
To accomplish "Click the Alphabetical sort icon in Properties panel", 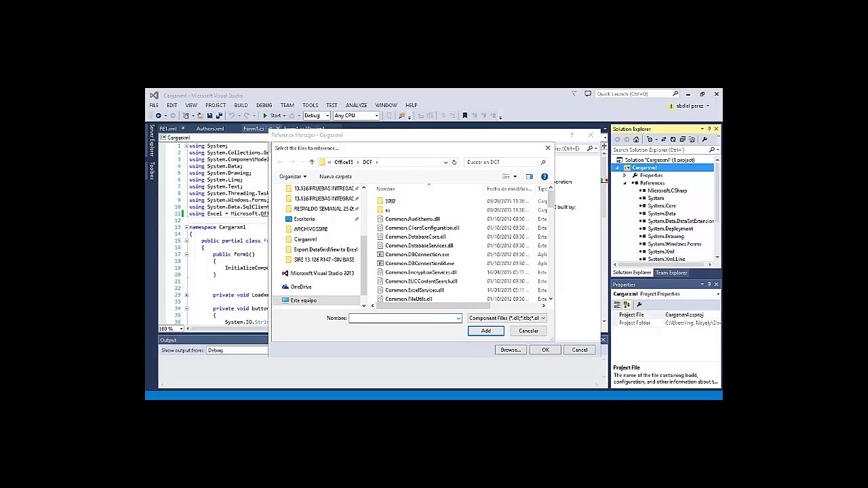I will pyautogui.click(x=627, y=304).
